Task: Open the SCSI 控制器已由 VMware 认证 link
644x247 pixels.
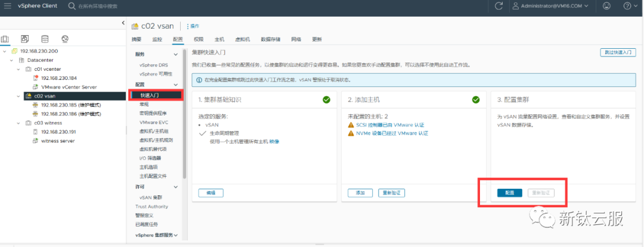Action: tap(390, 125)
